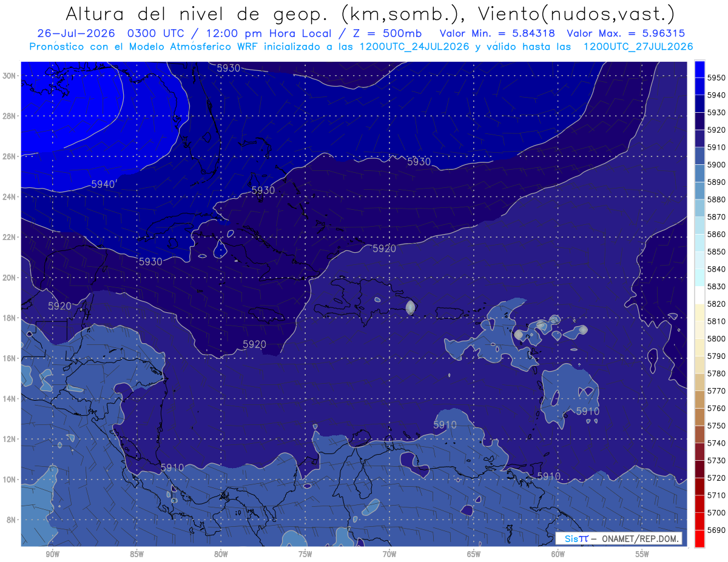Click the SisTT ONAMET/REP.DOM. logo box
The width and height of the screenshot is (728, 562).
pyautogui.click(x=619, y=538)
